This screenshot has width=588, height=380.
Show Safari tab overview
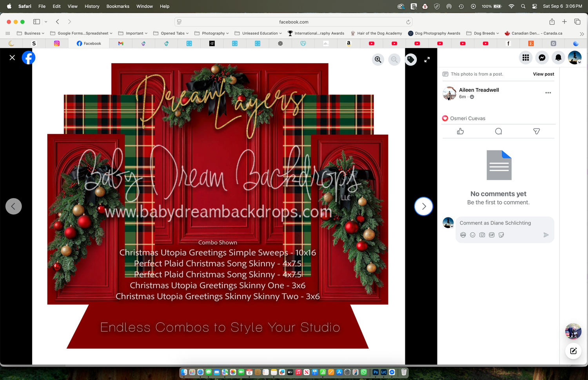point(577,22)
